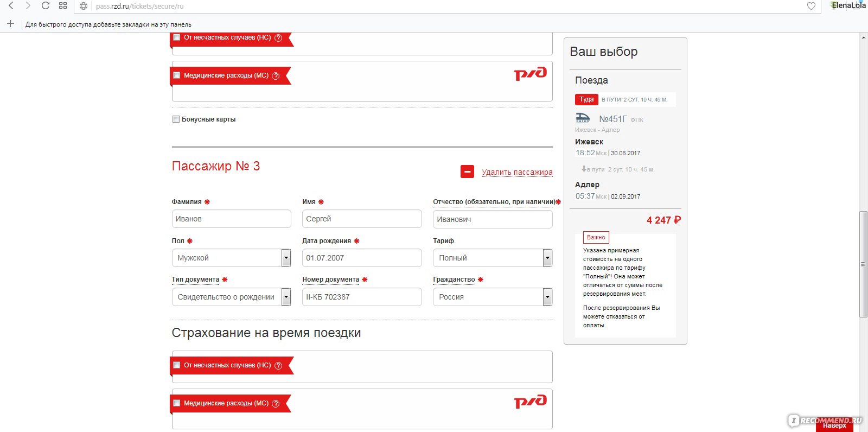Add page to favorites heart icon
Image resolution: width=868 pixels, height=432 pixels.
[x=811, y=7]
